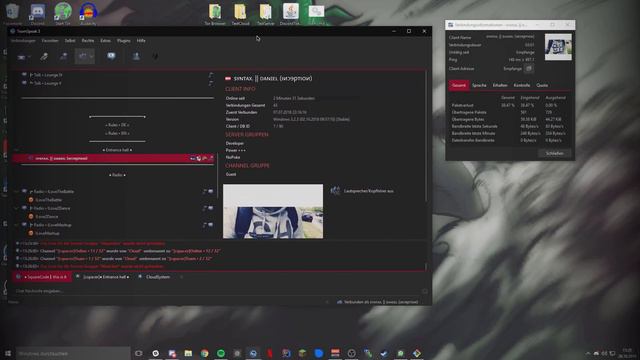Select the Entrance hall channel

click(x=117, y=150)
